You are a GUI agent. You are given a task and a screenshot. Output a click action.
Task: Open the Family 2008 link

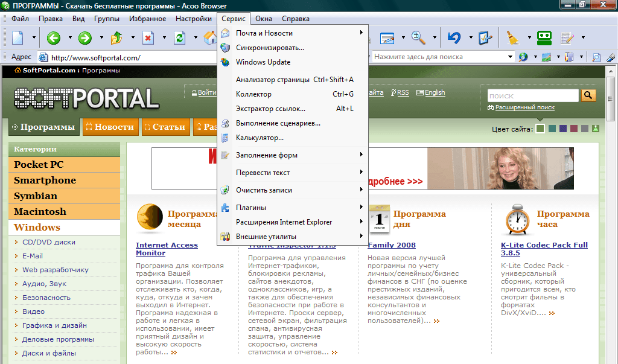tap(391, 245)
